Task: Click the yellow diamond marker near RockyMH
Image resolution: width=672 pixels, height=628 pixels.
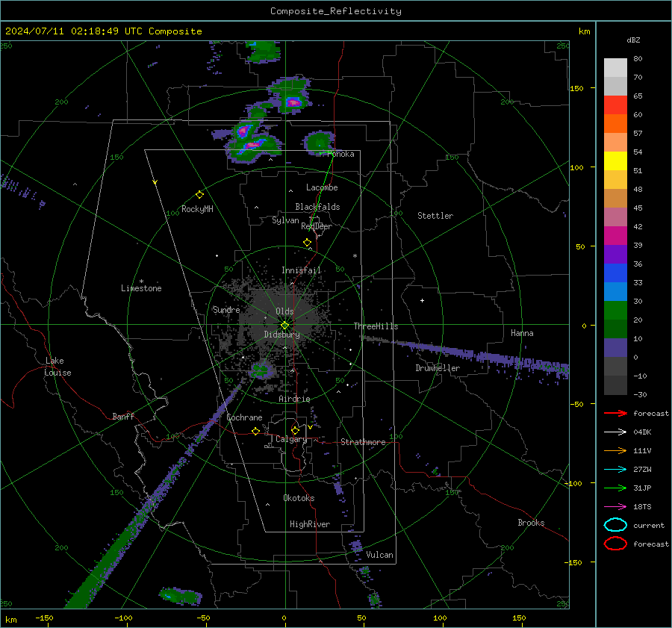Action: (x=199, y=195)
